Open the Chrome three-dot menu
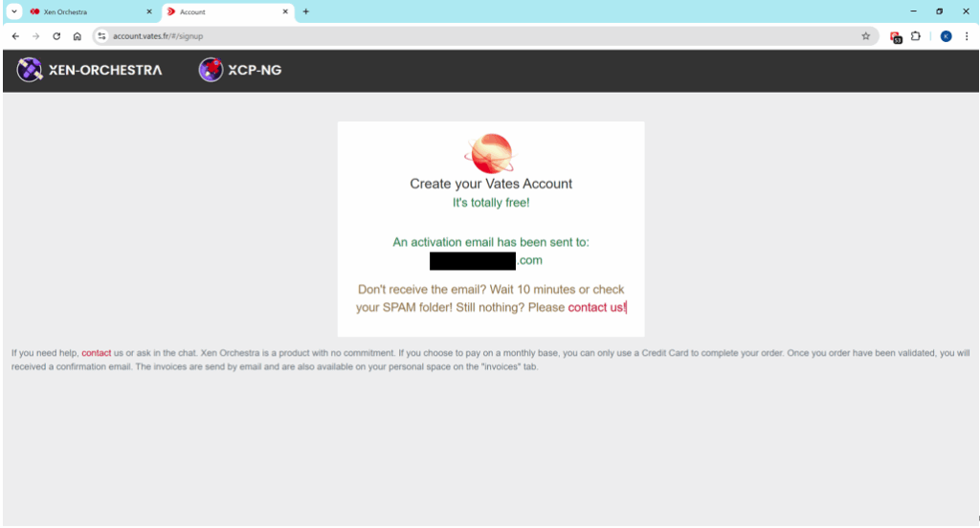 967,36
